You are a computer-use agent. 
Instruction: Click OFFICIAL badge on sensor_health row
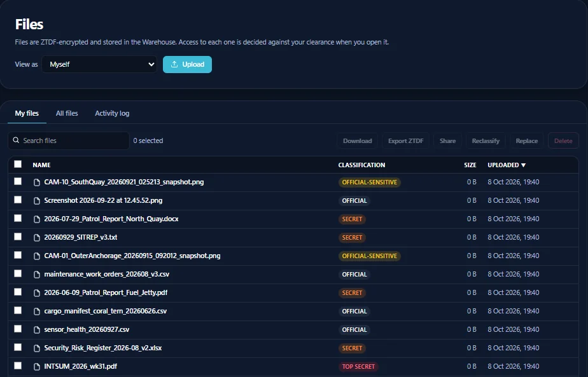point(354,330)
